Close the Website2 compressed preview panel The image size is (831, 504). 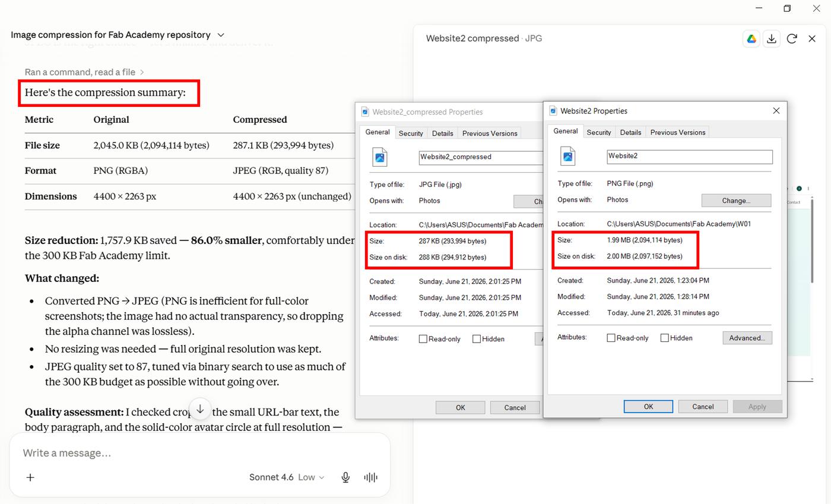812,39
